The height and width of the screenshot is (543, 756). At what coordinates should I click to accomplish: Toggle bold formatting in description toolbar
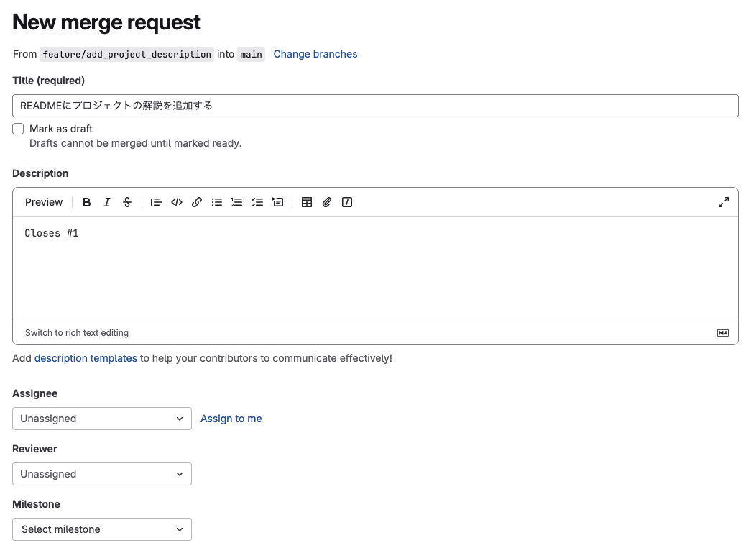click(x=87, y=202)
